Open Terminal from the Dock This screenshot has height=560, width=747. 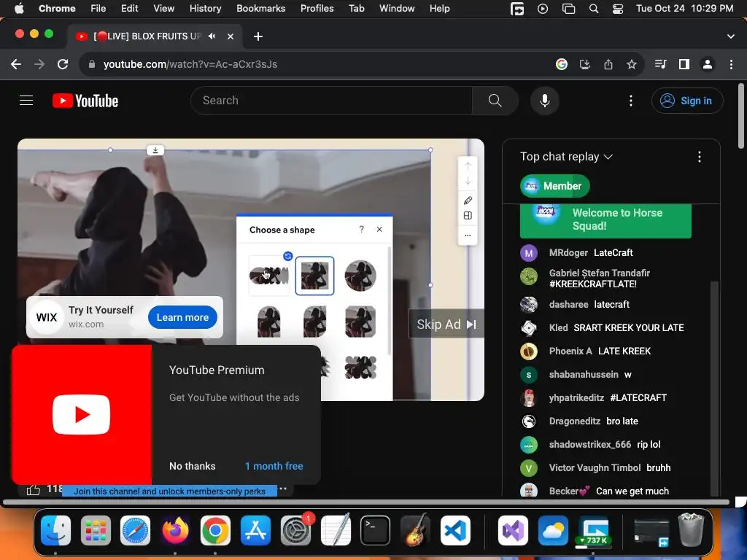[375, 530]
